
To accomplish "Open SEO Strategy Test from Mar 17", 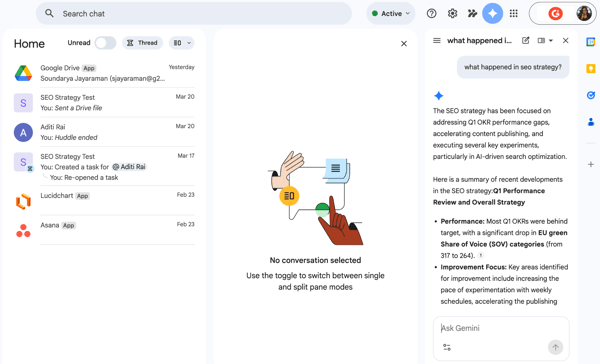I will tap(104, 166).
